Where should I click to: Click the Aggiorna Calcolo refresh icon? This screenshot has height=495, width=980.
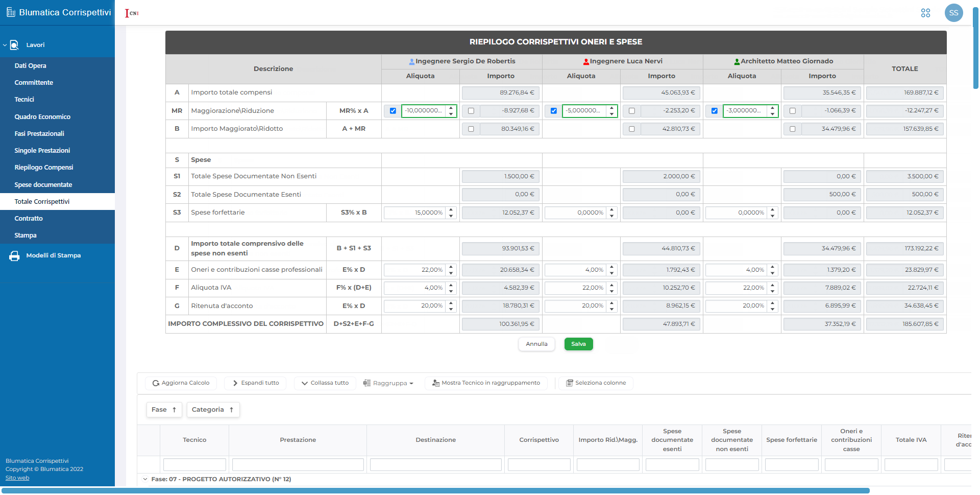point(156,383)
